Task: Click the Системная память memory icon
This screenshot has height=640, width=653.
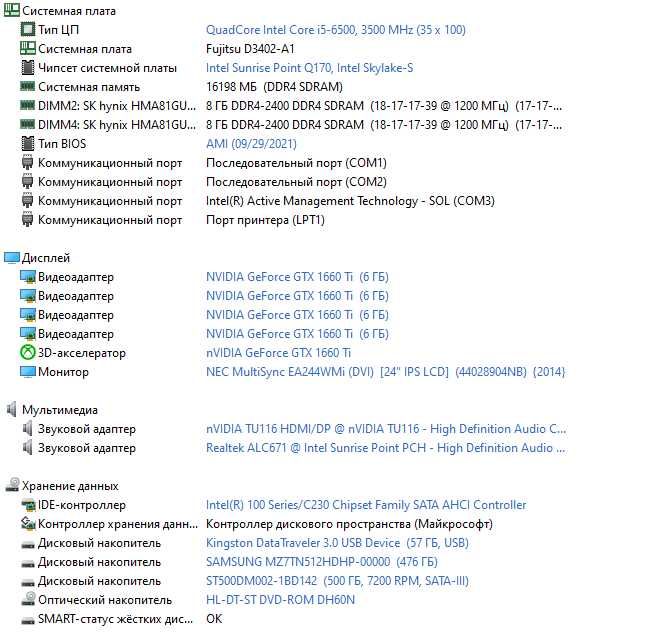Action: coord(27,86)
